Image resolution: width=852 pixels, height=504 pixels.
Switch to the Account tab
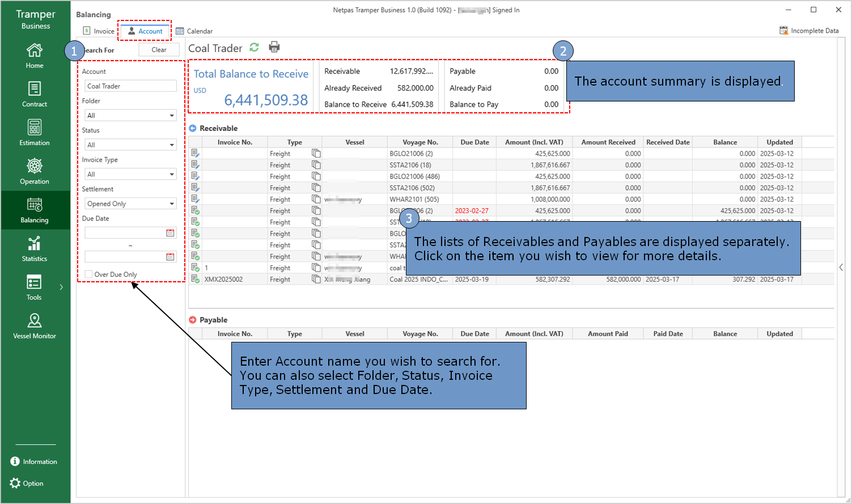145,31
